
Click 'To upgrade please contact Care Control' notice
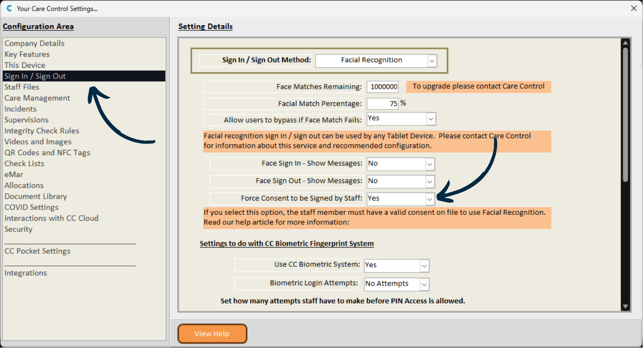(479, 87)
